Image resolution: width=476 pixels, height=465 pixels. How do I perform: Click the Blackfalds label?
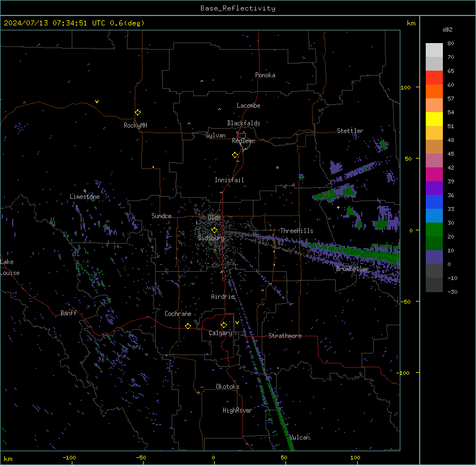point(244,123)
